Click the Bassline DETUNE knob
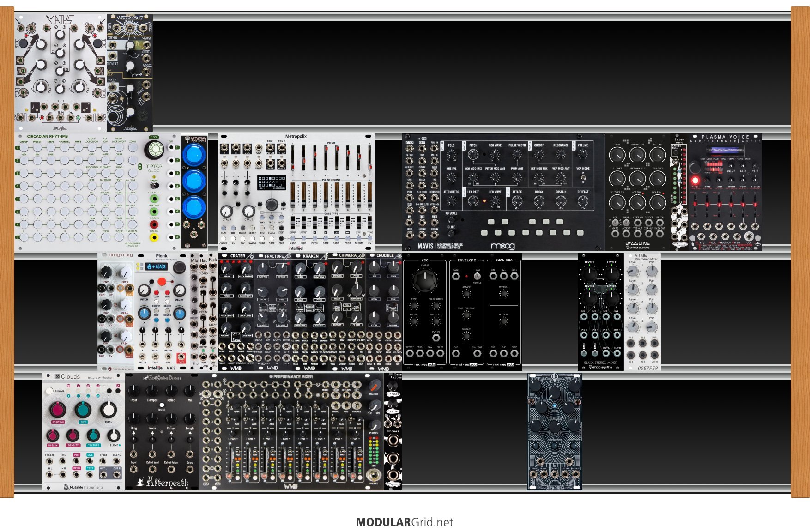This screenshot has width=810, height=532. point(658,155)
